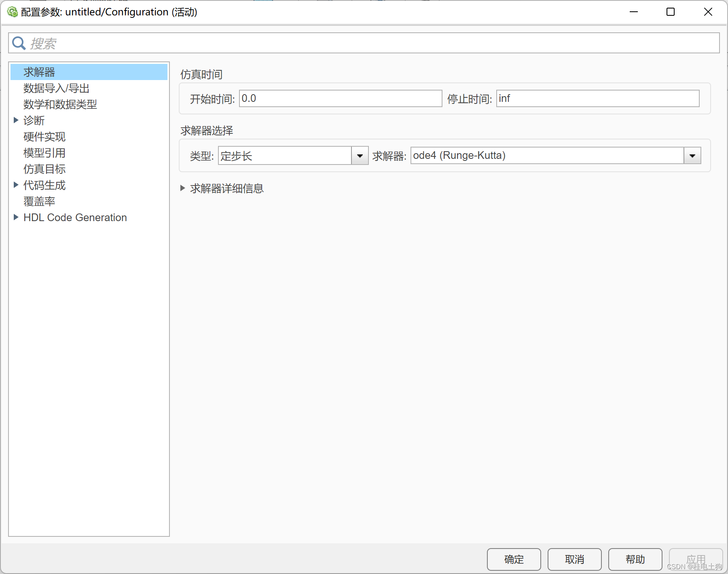Select 模型引用 in the category list

44,153
